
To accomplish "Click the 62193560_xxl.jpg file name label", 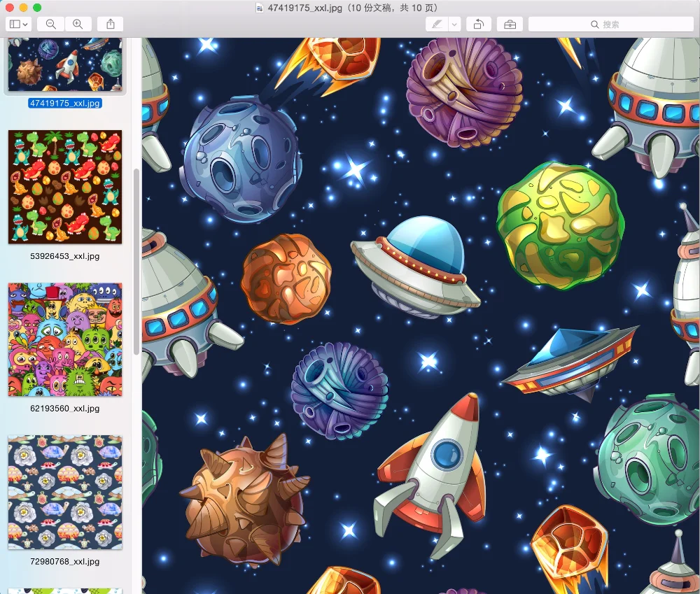I will (x=65, y=409).
